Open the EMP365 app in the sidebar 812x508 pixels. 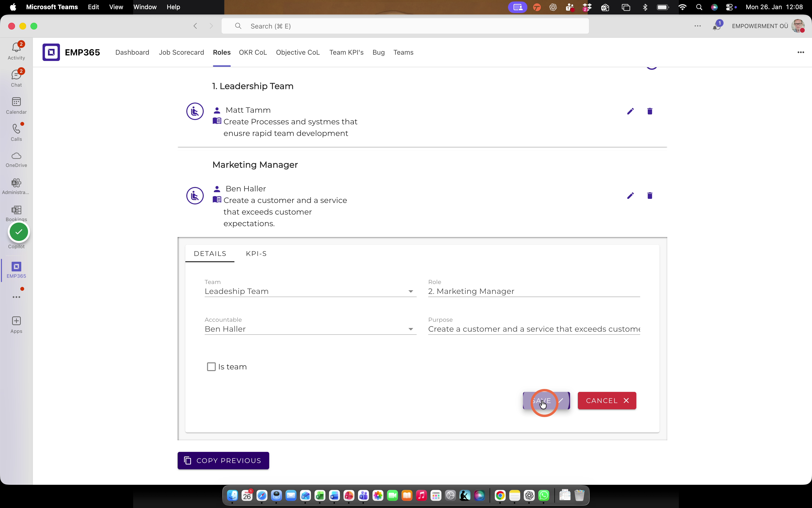coord(16,270)
